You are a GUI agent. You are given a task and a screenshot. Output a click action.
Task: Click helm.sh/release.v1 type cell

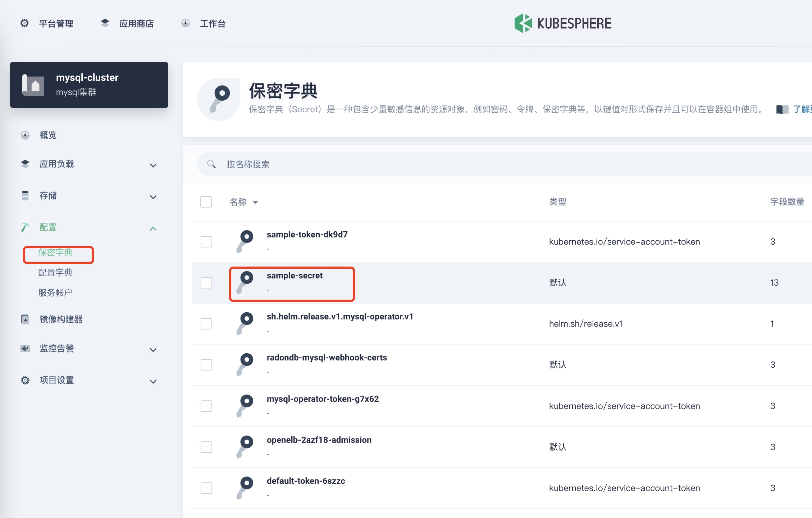tap(586, 324)
